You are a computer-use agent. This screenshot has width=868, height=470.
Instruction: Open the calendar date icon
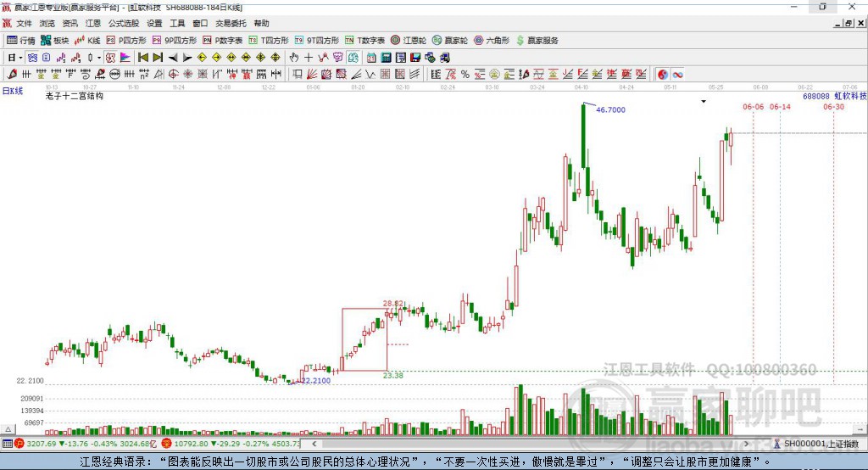pyautogui.click(x=371, y=58)
